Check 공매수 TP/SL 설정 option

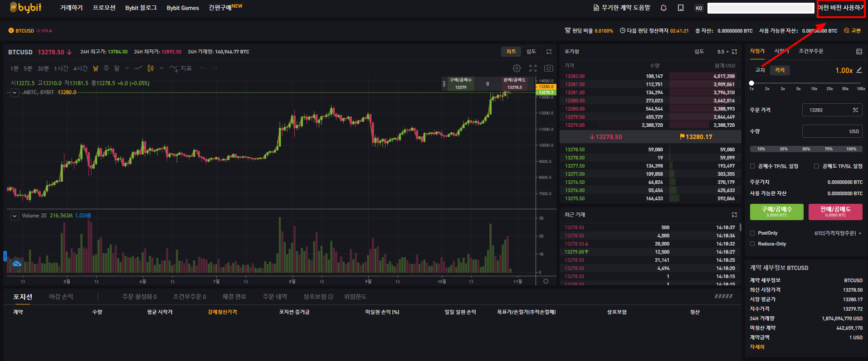click(752, 166)
